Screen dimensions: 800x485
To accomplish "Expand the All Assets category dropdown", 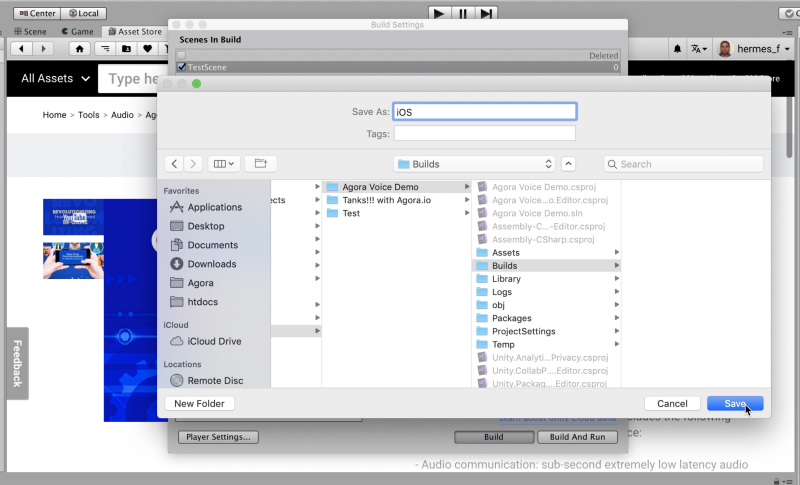I will (x=55, y=79).
